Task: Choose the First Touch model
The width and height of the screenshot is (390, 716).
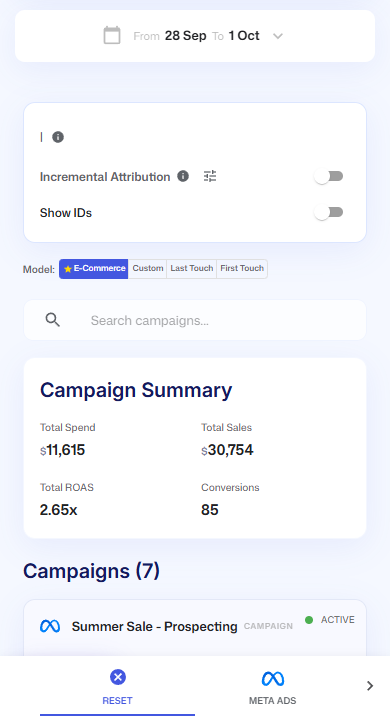Action: point(242,269)
